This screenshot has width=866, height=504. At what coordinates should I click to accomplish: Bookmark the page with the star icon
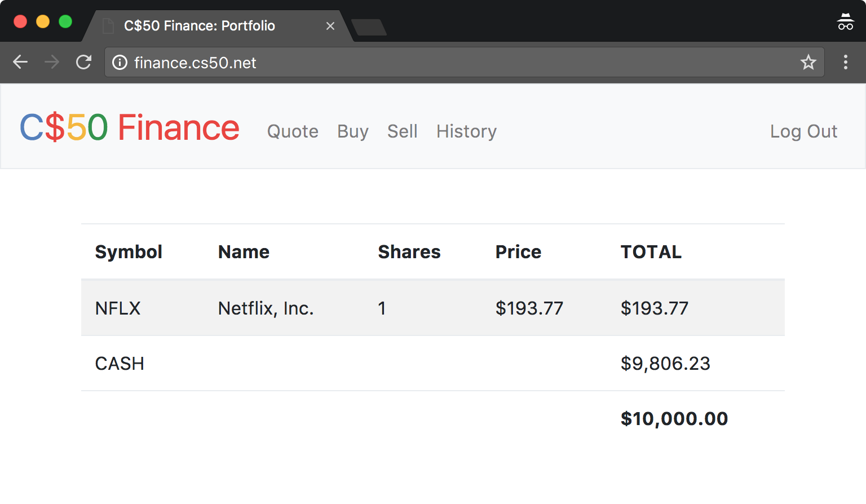pyautogui.click(x=808, y=63)
